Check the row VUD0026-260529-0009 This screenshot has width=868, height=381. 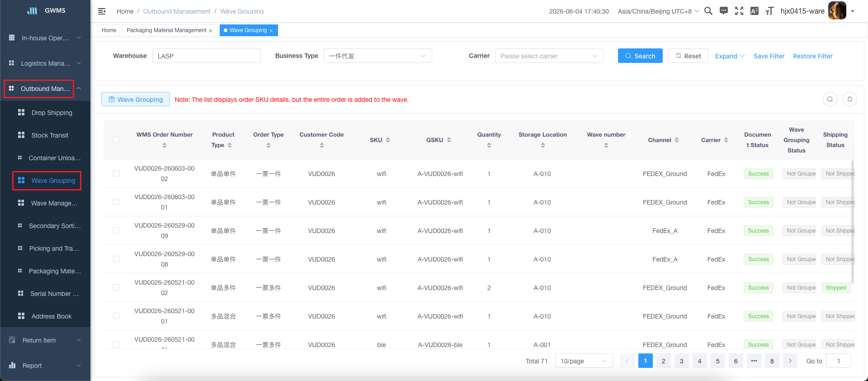click(x=116, y=230)
